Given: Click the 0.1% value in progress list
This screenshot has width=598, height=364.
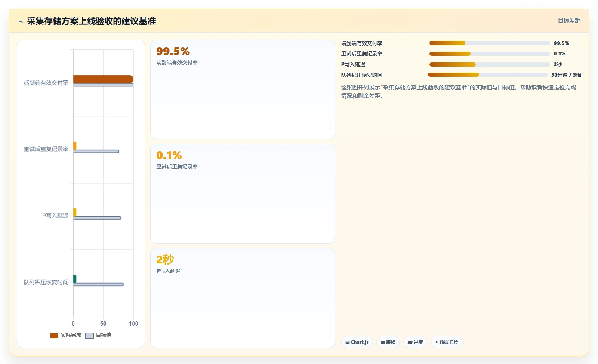Looking at the screenshot, I should [x=560, y=54].
